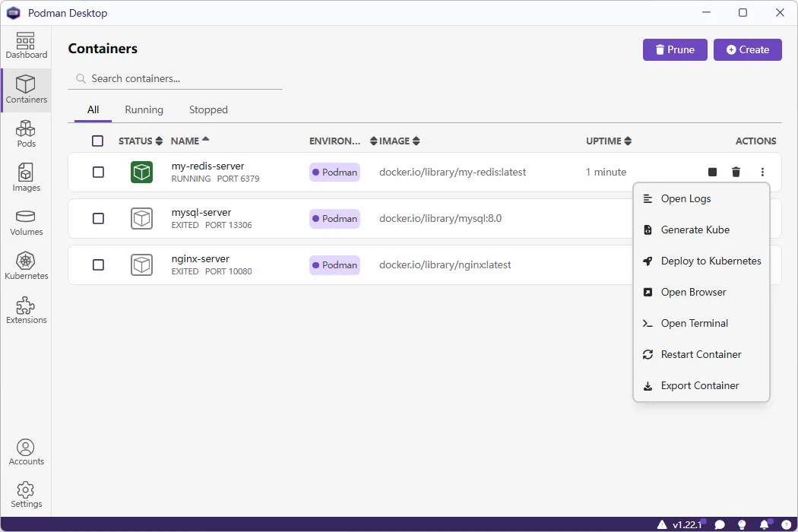
Task: Open Volumes from the sidebar
Action: tap(26, 222)
